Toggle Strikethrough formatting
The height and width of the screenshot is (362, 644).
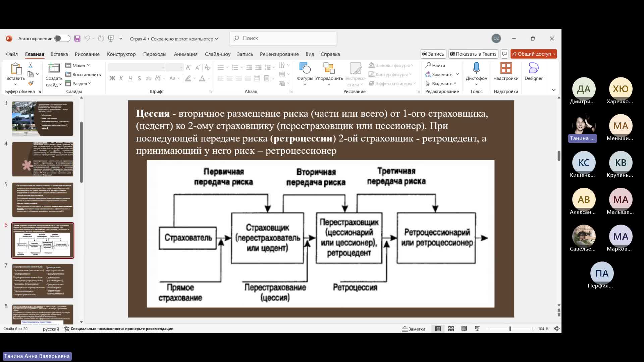[x=149, y=78]
